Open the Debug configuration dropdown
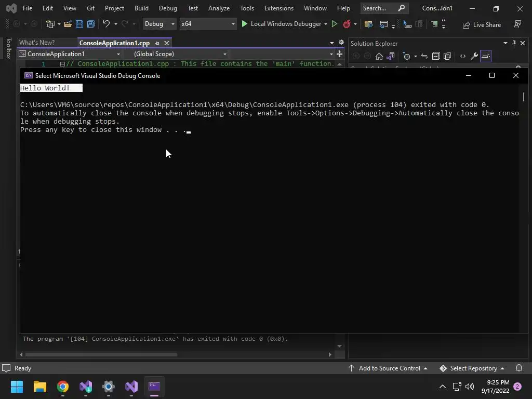 159,24
